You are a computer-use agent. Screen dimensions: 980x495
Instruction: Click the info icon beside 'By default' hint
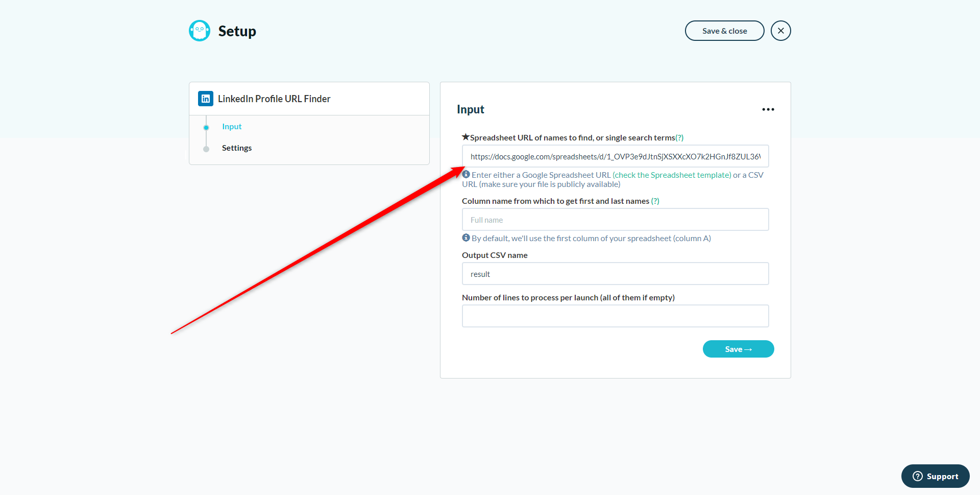coord(466,238)
